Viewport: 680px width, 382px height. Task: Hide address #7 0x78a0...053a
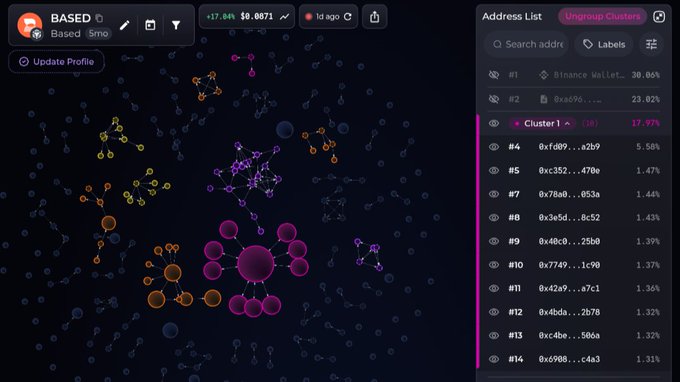click(494, 194)
